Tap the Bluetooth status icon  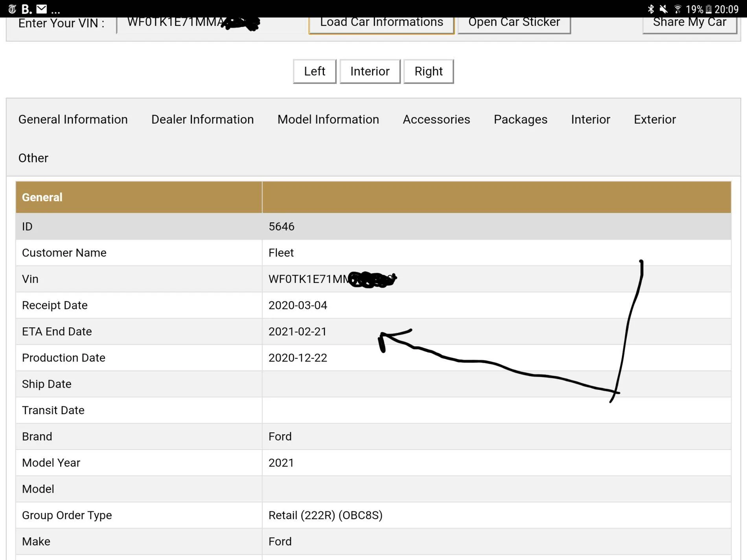coord(651,9)
